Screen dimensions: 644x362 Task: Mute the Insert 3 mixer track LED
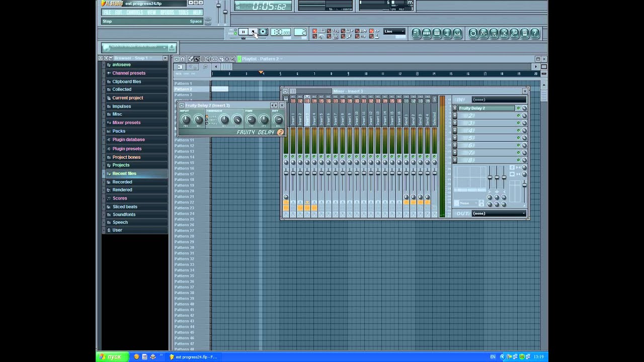[x=307, y=157]
